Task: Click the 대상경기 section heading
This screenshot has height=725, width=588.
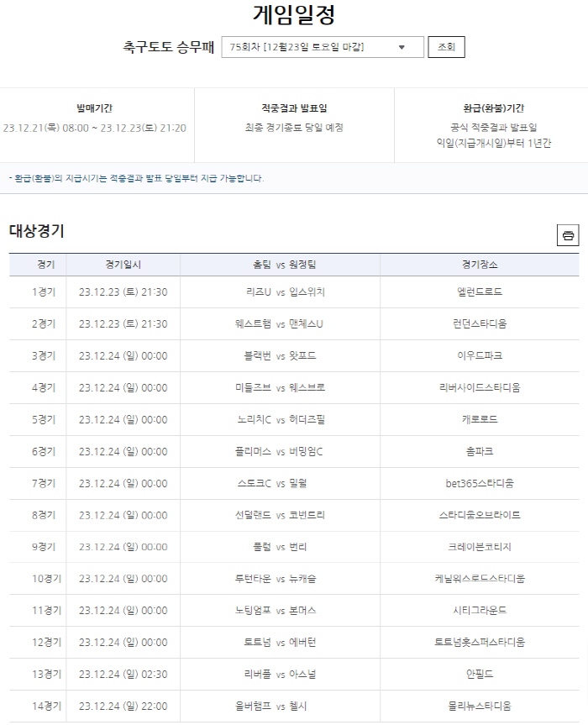Action: pos(36,231)
